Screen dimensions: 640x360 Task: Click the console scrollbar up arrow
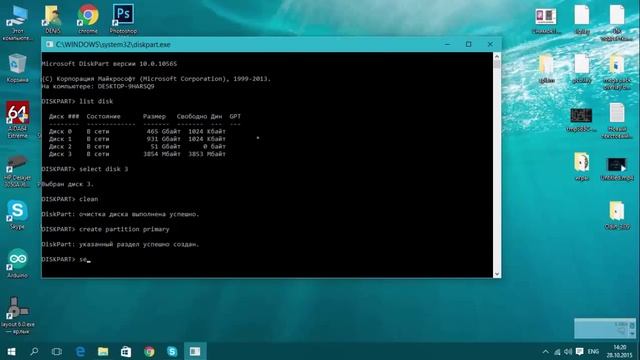tap(497, 56)
